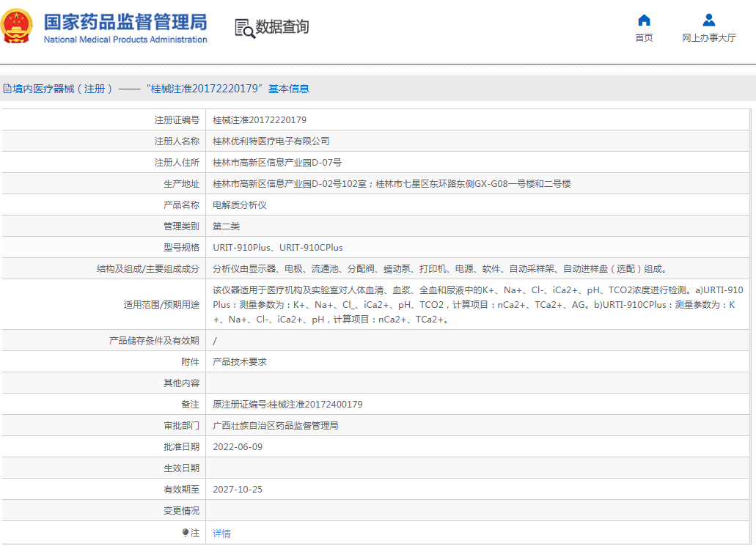Viewport: 756px width, 549px height.
Task: Click the 有效期至 row label
Action: click(x=181, y=489)
